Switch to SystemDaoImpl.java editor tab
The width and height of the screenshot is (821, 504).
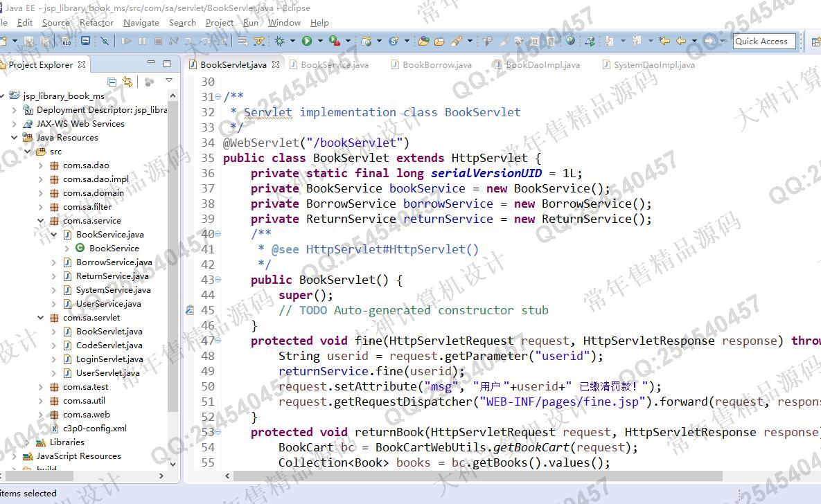click(x=648, y=65)
